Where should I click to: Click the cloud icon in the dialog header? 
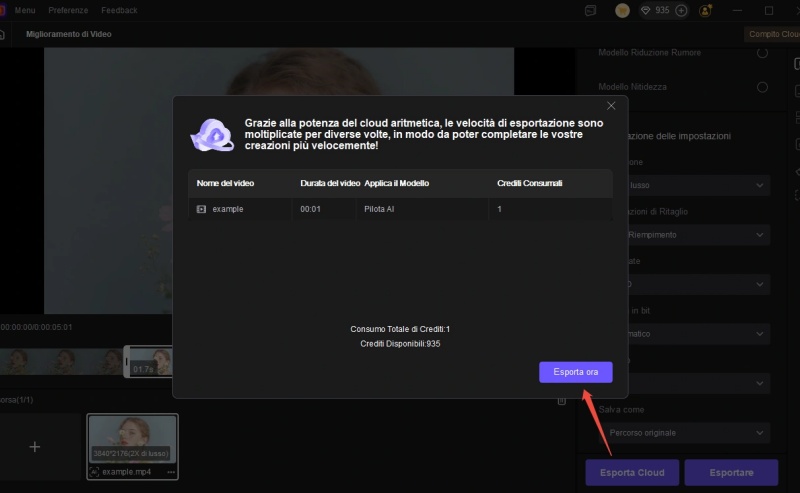coord(213,135)
